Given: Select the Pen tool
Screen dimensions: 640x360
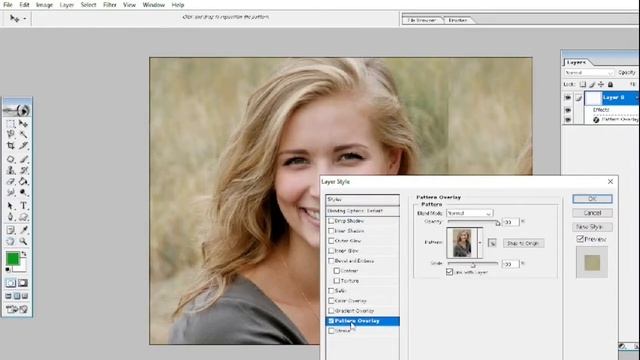Looking at the screenshot, I should pyautogui.click(x=11, y=217).
